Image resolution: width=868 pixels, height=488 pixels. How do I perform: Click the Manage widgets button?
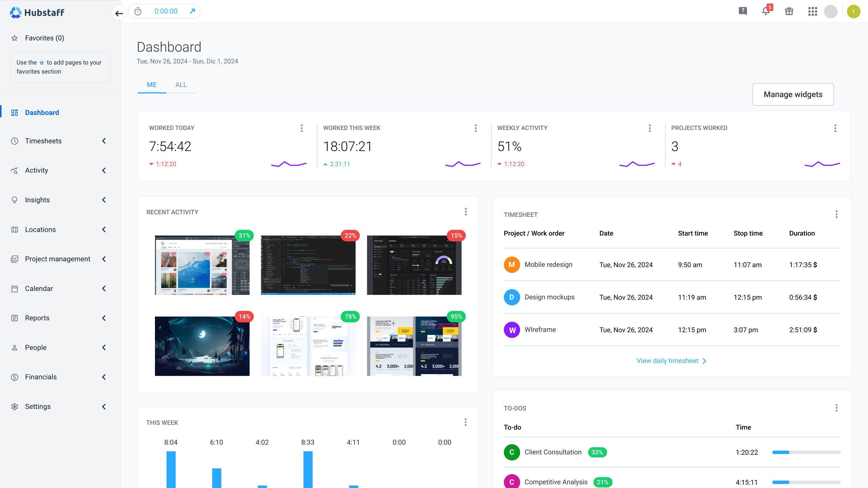(793, 94)
